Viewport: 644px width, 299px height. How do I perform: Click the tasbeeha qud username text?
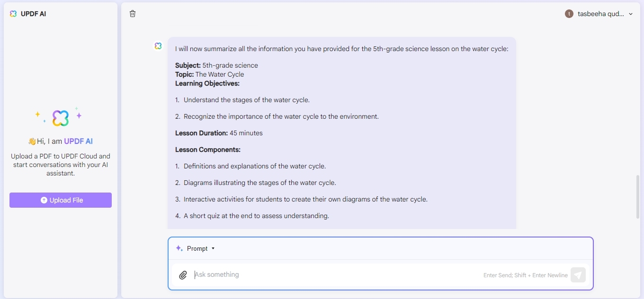point(599,14)
